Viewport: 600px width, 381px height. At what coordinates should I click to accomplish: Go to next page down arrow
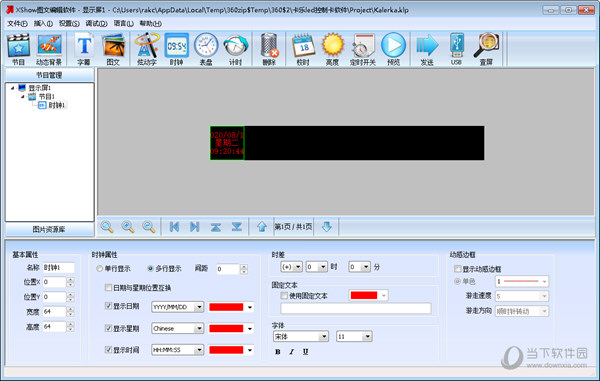pyautogui.click(x=326, y=227)
